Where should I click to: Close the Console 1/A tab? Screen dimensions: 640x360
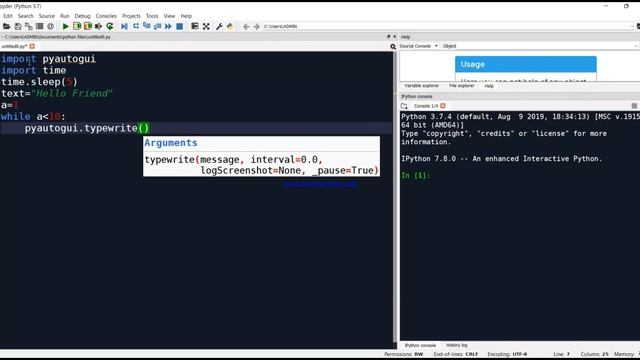click(x=443, y=106)
